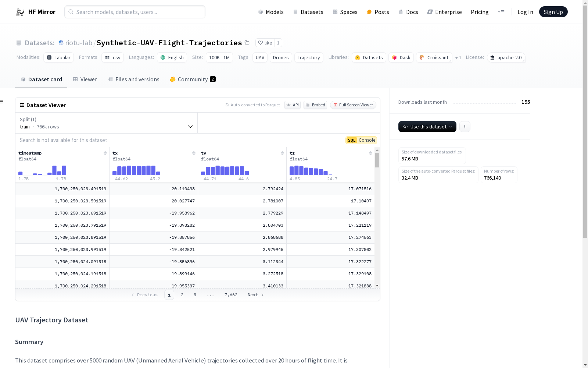
Task: Open the navigation overflow menu icon
Action: coord(501,12)
